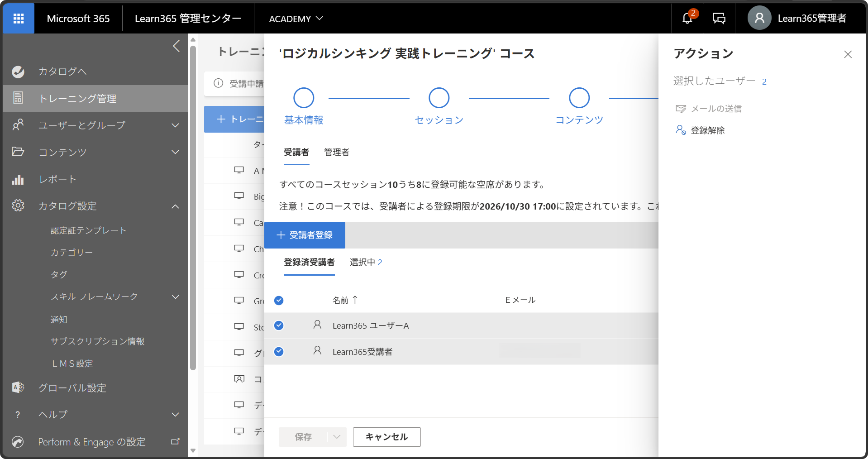Click the グローバル設定 icon
This screenshot has height=459, width=868.
18,387
